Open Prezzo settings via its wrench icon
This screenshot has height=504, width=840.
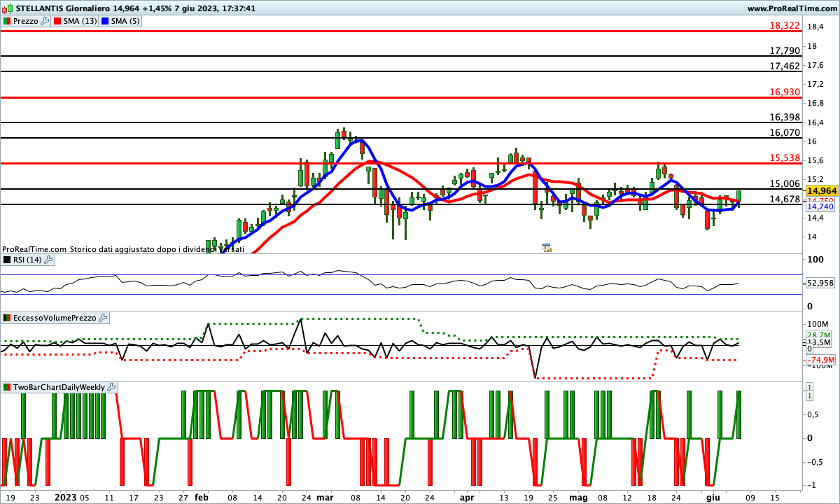point(45,21)
